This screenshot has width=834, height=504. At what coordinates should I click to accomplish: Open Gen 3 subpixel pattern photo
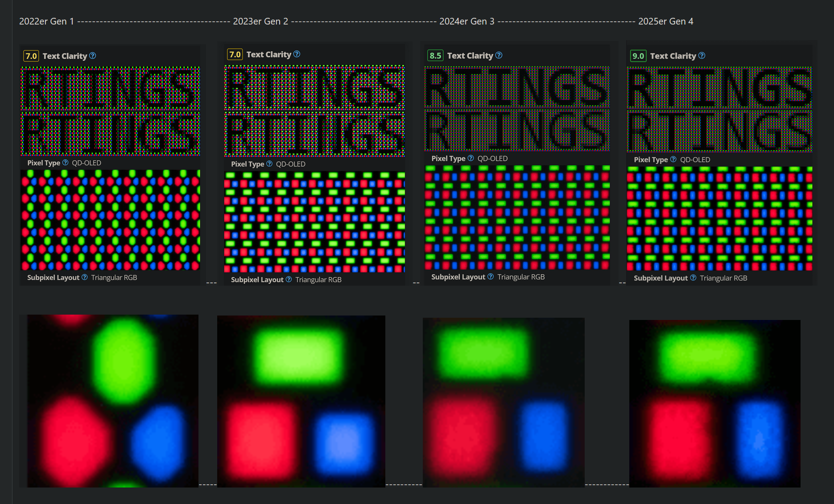(x=517, y=217)
